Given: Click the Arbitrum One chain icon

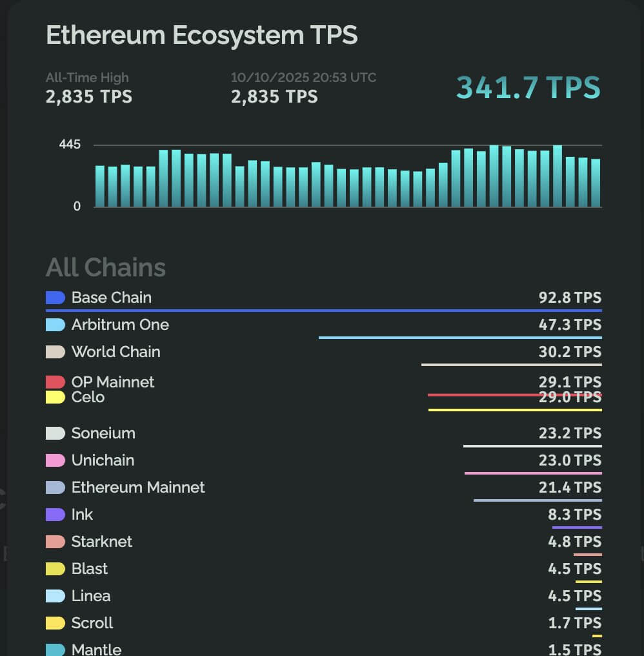Looking at the screenshot, I should click(x=54, y=324).
